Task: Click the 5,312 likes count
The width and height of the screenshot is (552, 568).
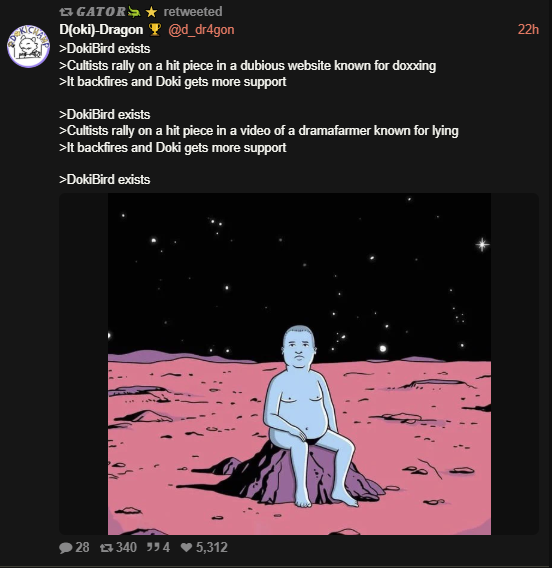Action: tap(212, 547)
